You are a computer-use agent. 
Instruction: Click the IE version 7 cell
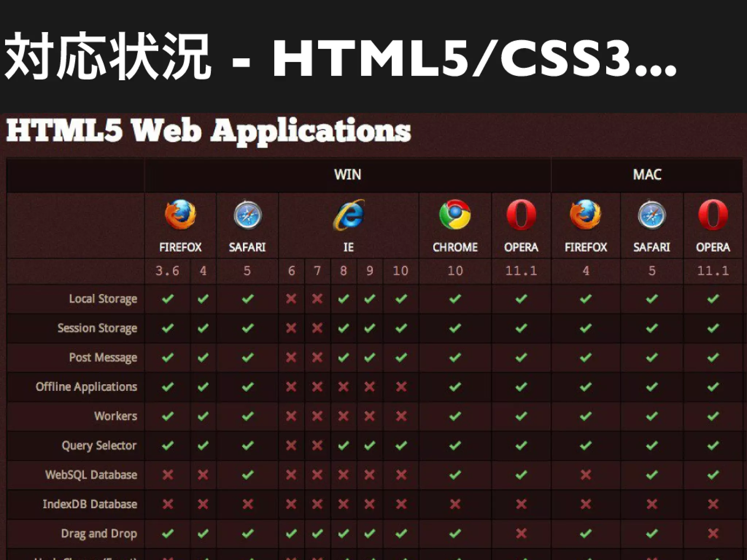(x=317, y=271)
